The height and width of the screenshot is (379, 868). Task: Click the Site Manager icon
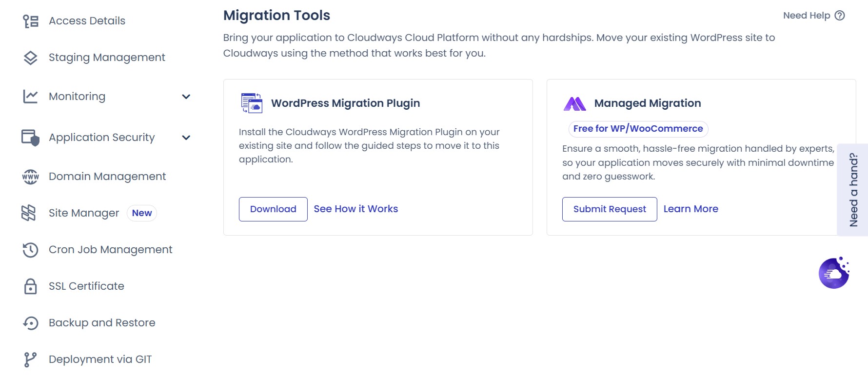tap(29, 213)
